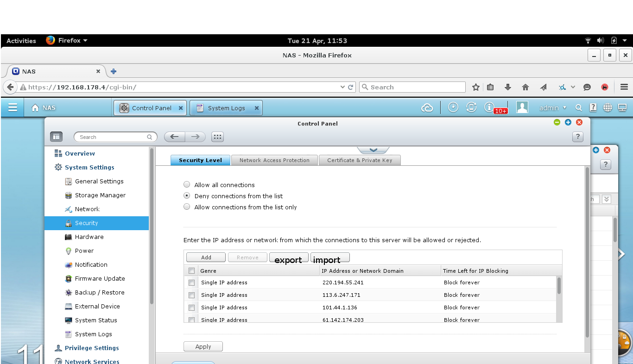Click the paper plane send icon

[544, 87]
